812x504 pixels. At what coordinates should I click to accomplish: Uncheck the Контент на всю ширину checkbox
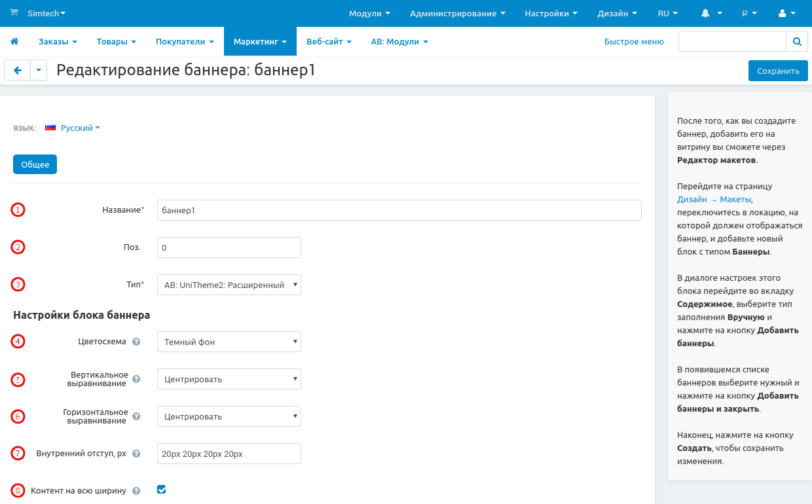tap(162, 490)
